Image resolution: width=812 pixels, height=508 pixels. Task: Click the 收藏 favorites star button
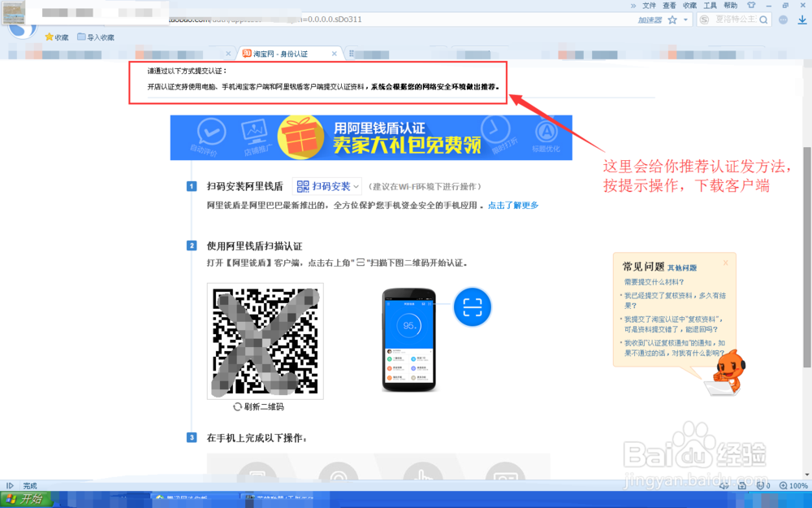click(57, 37)
